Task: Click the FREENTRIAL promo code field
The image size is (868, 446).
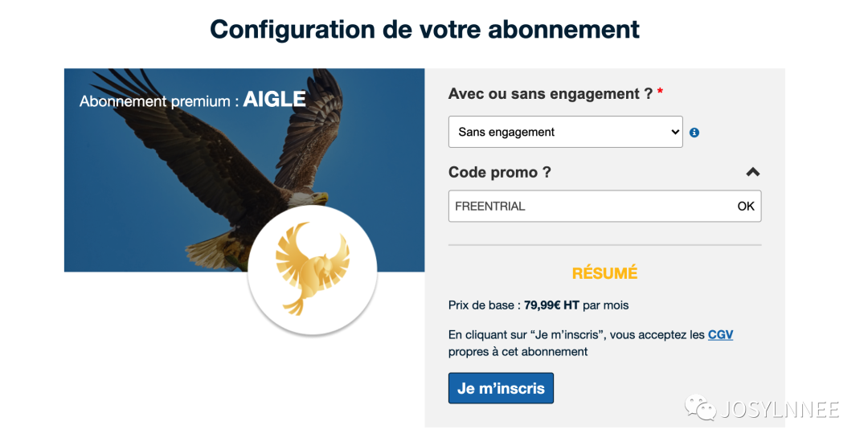Action: coord(591,206)
